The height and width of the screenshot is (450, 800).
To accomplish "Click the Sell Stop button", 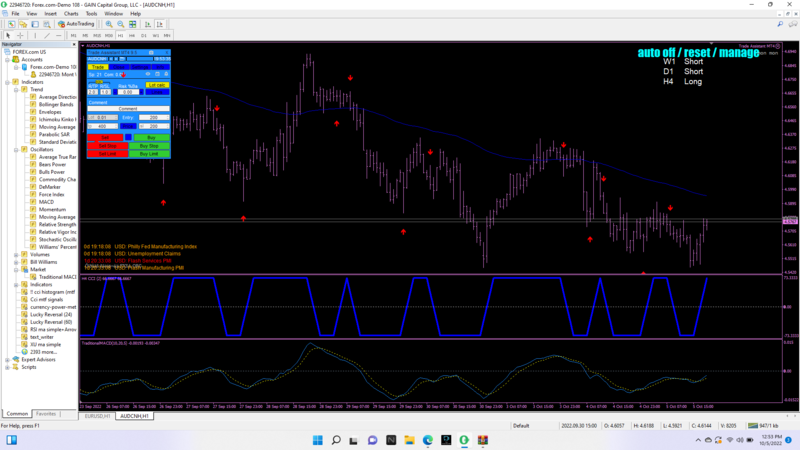I will pyautogui.click(x=108, y=146).
